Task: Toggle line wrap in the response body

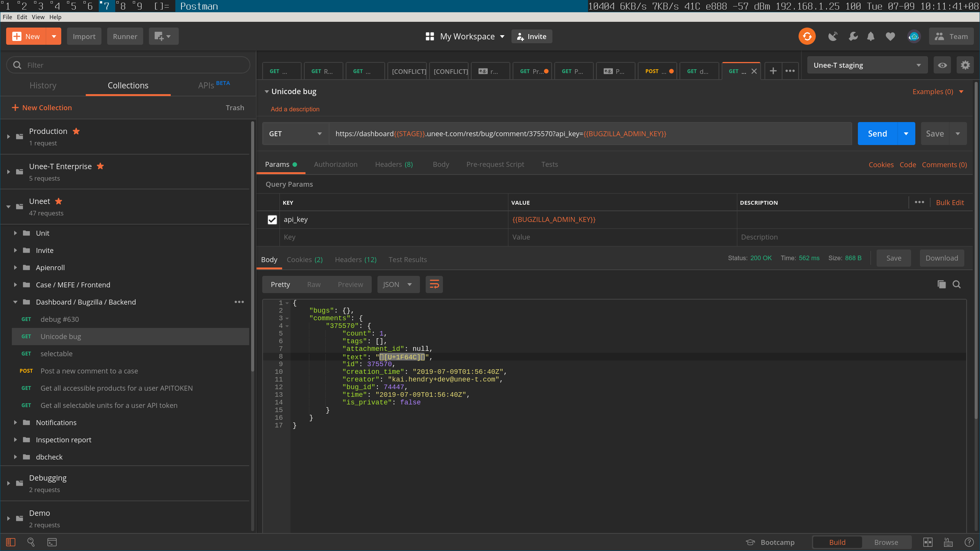Action: point(434,285)
